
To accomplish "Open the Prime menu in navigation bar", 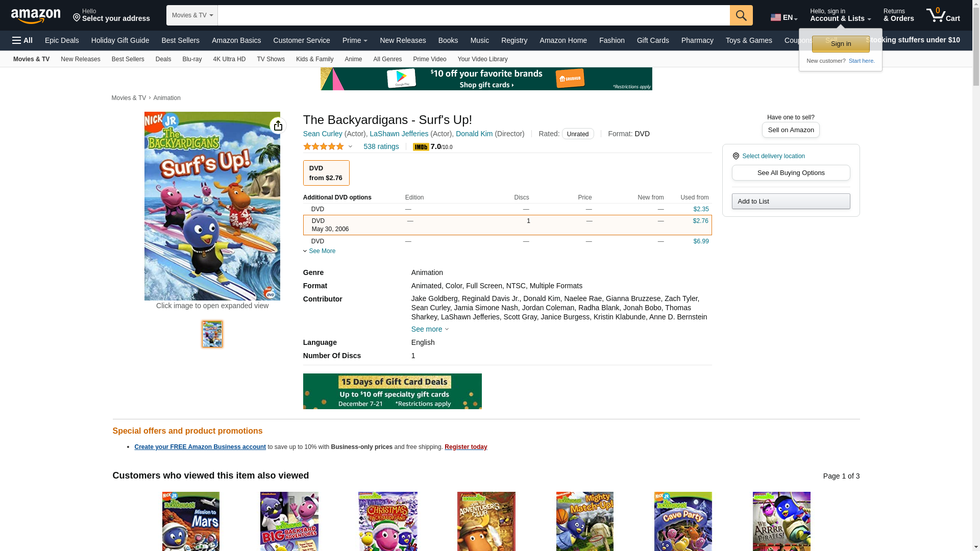I will 355,40.
